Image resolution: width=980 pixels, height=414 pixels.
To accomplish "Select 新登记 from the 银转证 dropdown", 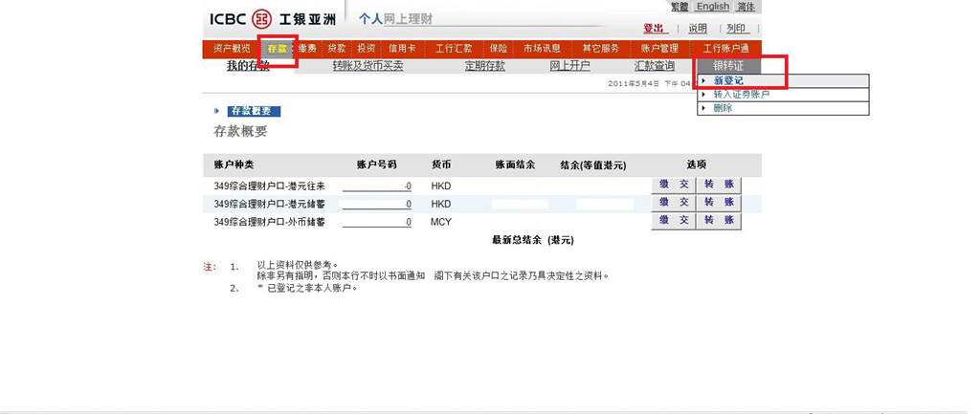I will (x=728, y=81).
